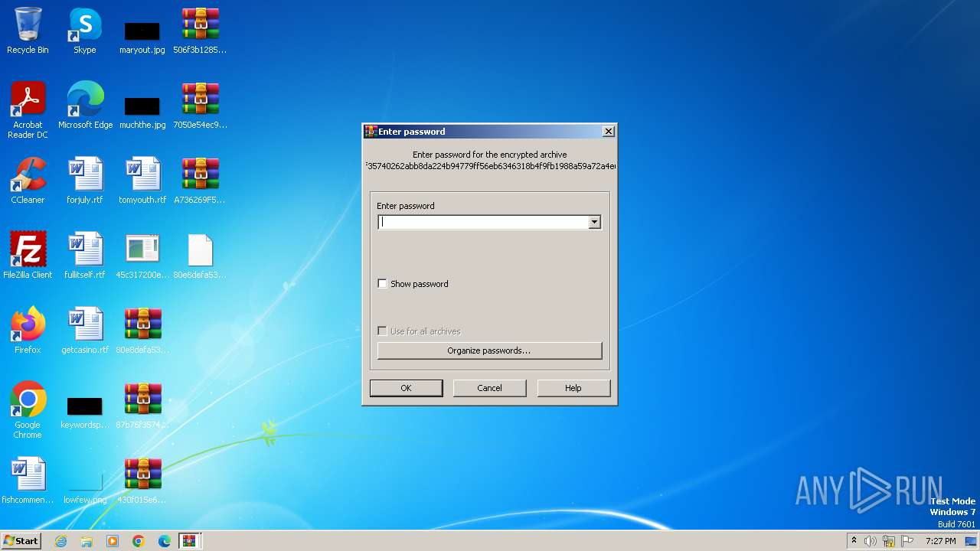This screenshot has width=980, height=551.
Task: Expand the Enter password dropdown arrow
Action: click(x=594, y=222)
